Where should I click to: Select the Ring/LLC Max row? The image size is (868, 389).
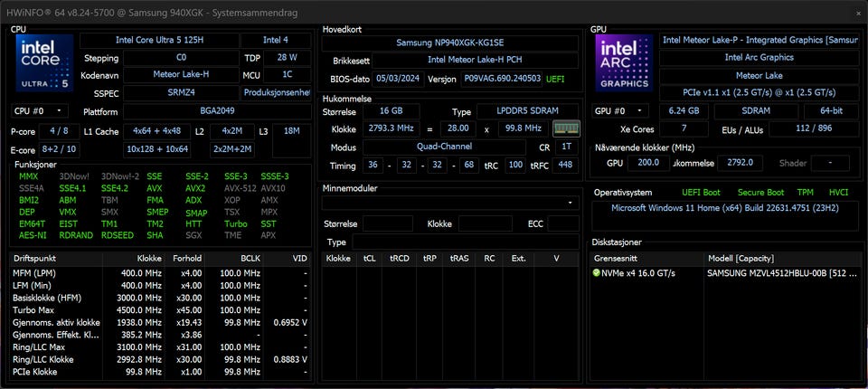pos(160,347)
